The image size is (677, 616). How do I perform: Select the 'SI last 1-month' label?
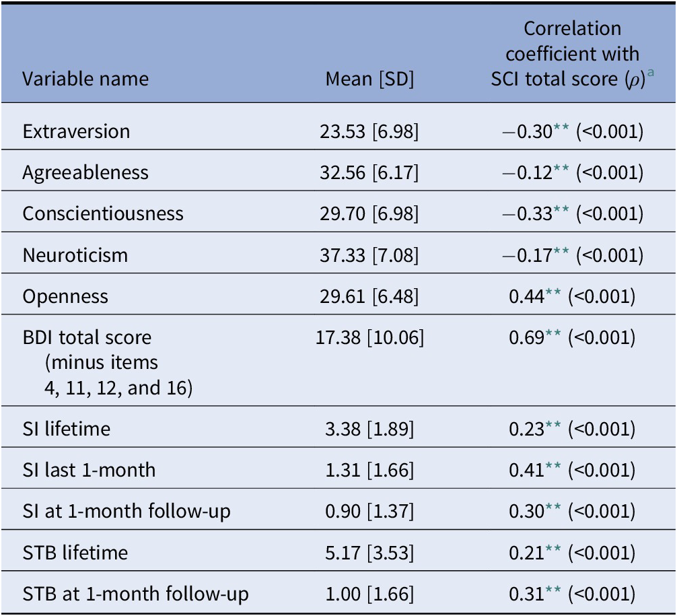click(x=89, y=469)
